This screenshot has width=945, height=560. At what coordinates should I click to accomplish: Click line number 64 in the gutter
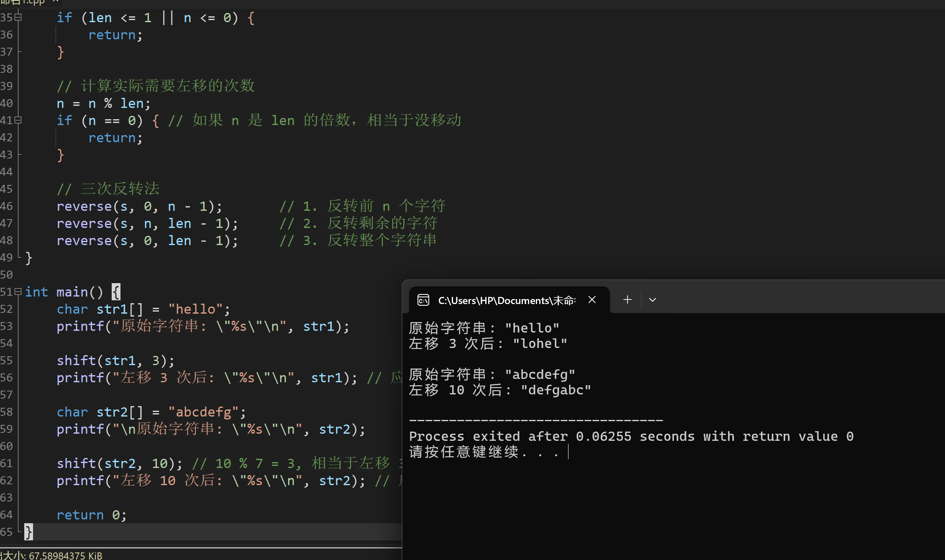click(7, 515)
